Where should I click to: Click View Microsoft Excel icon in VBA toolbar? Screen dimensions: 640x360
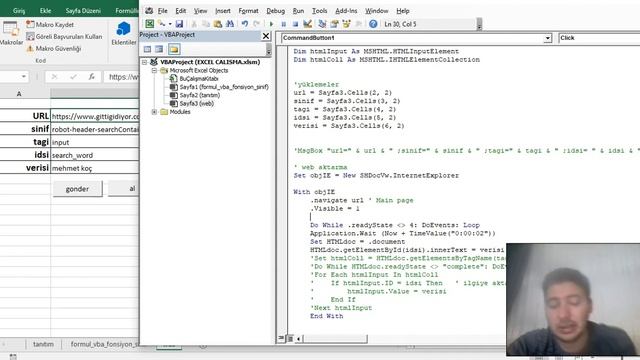150,24
